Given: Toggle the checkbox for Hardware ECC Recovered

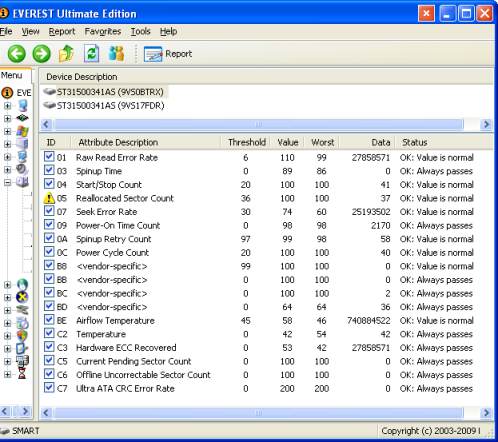Looking at the screenshot, I should (49, 347).
